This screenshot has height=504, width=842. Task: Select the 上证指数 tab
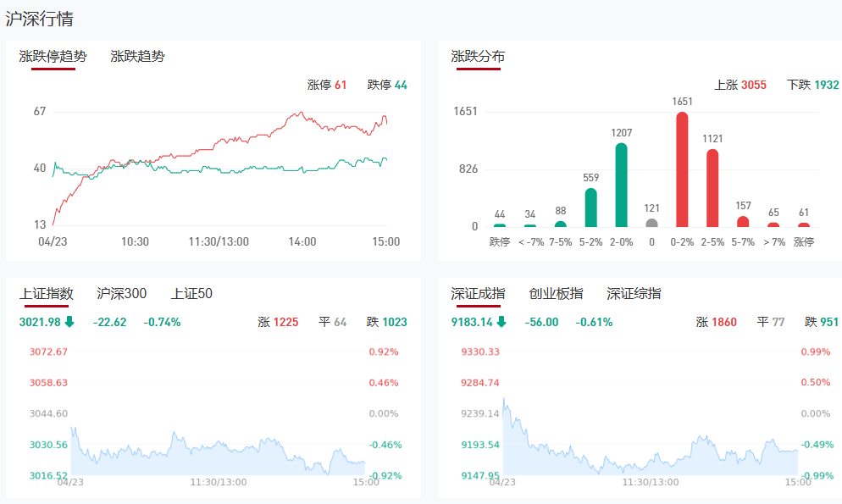(47, 294)
